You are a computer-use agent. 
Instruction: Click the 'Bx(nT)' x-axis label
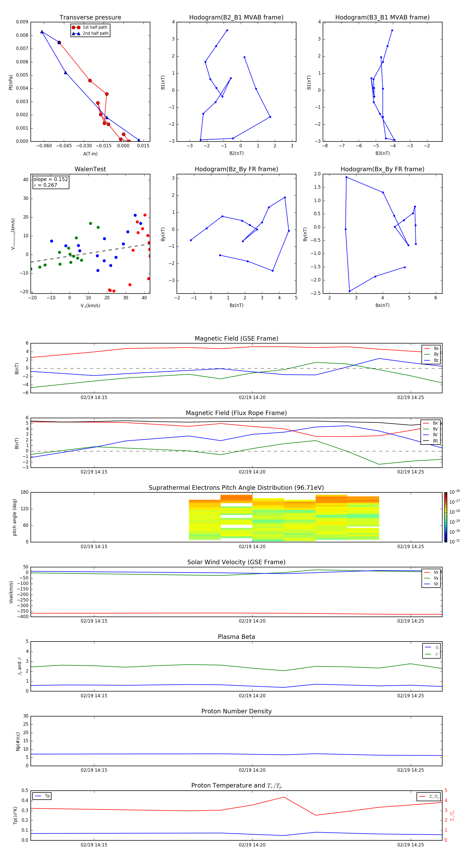click(x=382, y=305)
